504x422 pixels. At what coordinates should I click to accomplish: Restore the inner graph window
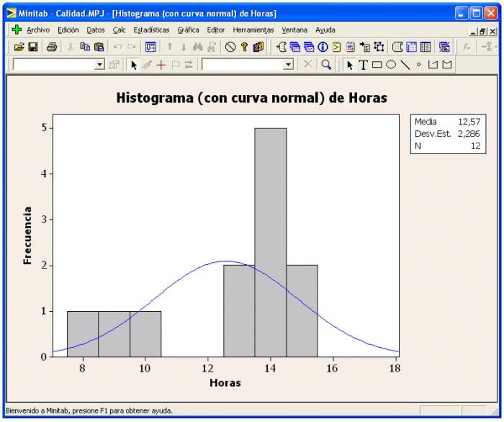pyautogui.click(x=483, y=32)
